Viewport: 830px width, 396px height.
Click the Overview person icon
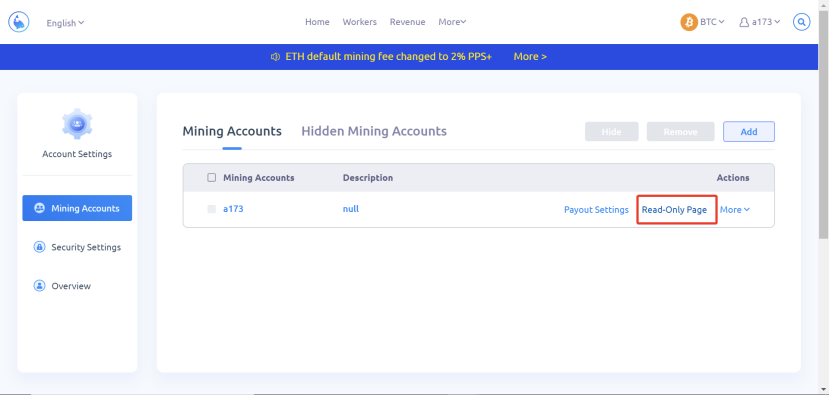(39, 286)
